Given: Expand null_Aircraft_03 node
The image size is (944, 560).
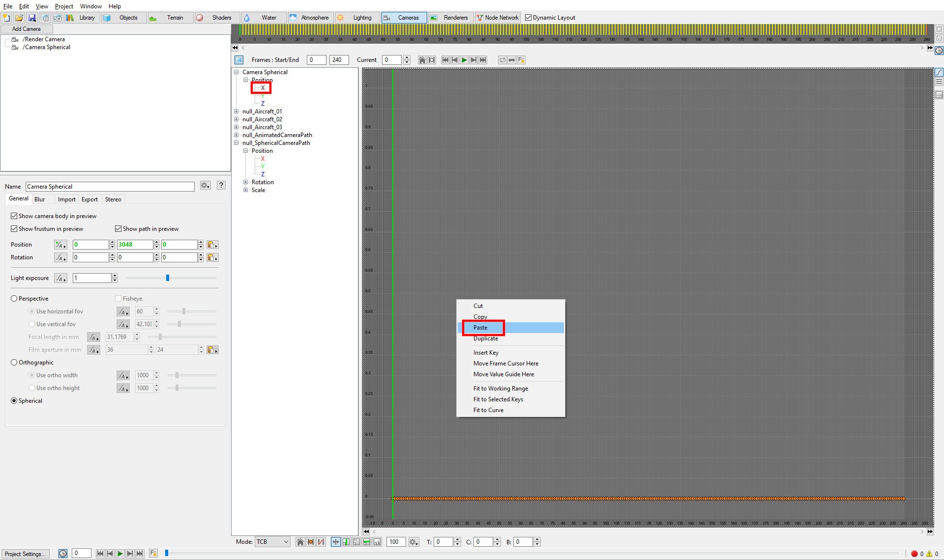Looking at the screenshot, I should point(236,127).
